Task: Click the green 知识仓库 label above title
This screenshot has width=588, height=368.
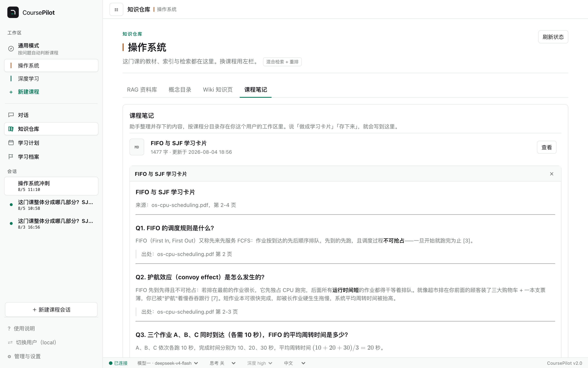Action: point(132,34)
